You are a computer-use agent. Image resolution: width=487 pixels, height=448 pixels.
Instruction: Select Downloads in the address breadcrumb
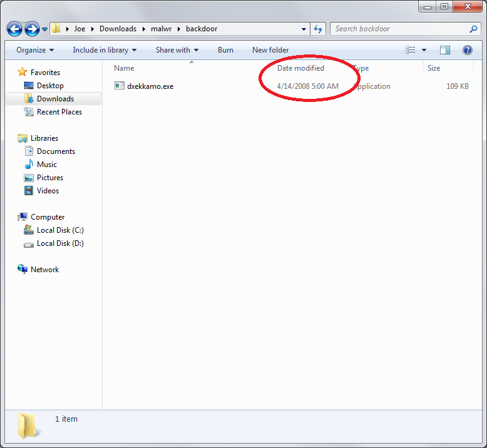(x=118, y=29)
